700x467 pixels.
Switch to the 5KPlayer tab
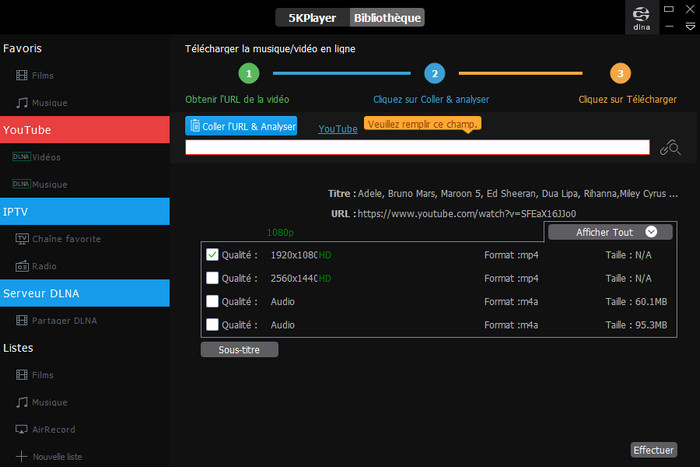point(312,17)
